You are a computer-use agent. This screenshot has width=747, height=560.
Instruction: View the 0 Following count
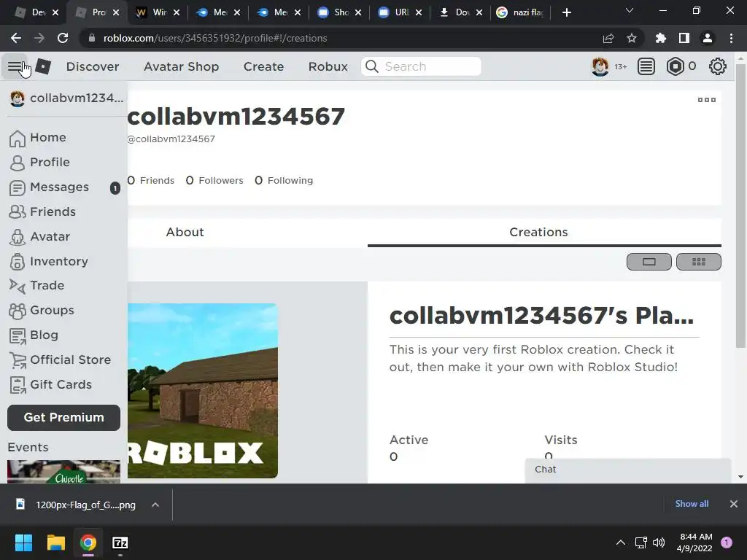(284, 181)
